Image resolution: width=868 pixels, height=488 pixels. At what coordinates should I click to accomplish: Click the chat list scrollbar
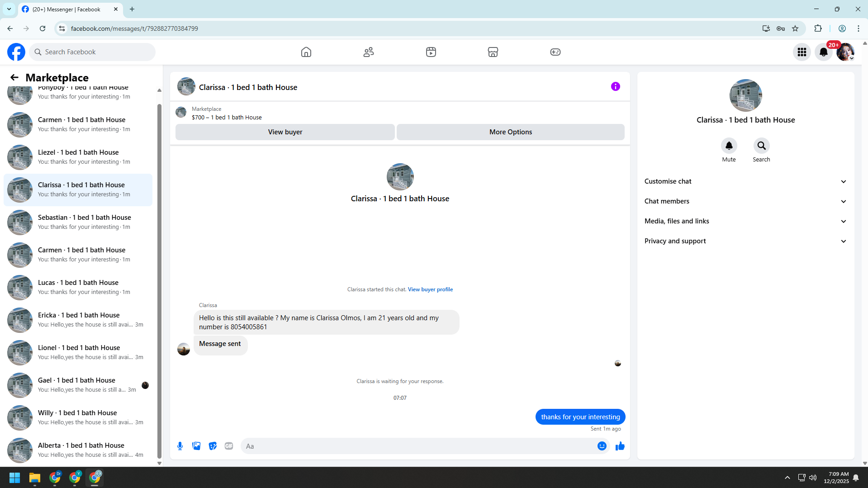[159, 280]
